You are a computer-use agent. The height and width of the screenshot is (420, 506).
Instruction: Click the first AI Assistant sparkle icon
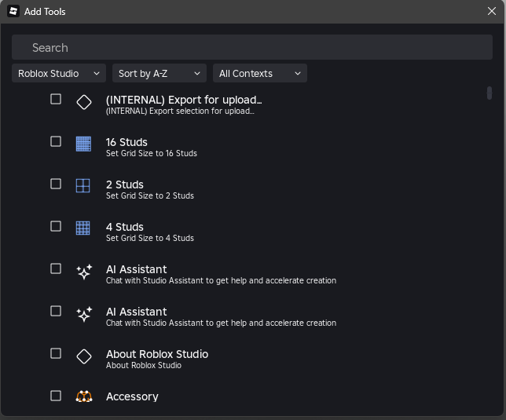pyautogui.click(x=84, y=272)
